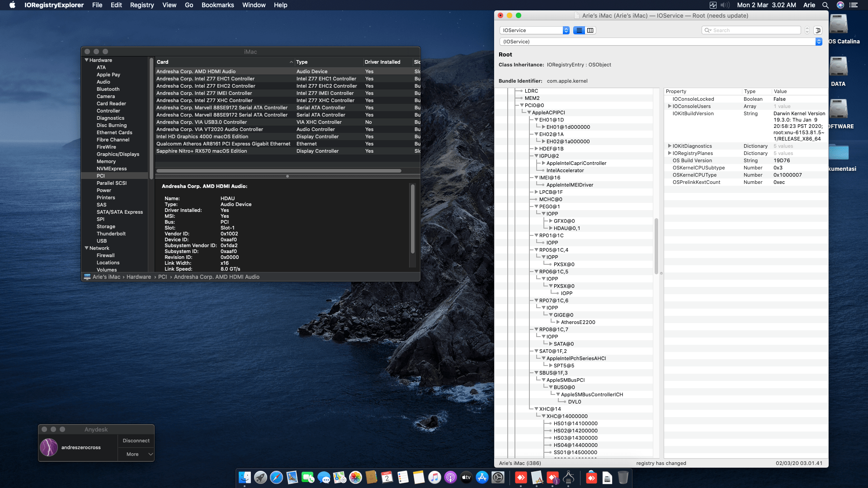The image size is (868, 488).
Task: Open System Preferences from the Dock
Action: click(497, 478)
